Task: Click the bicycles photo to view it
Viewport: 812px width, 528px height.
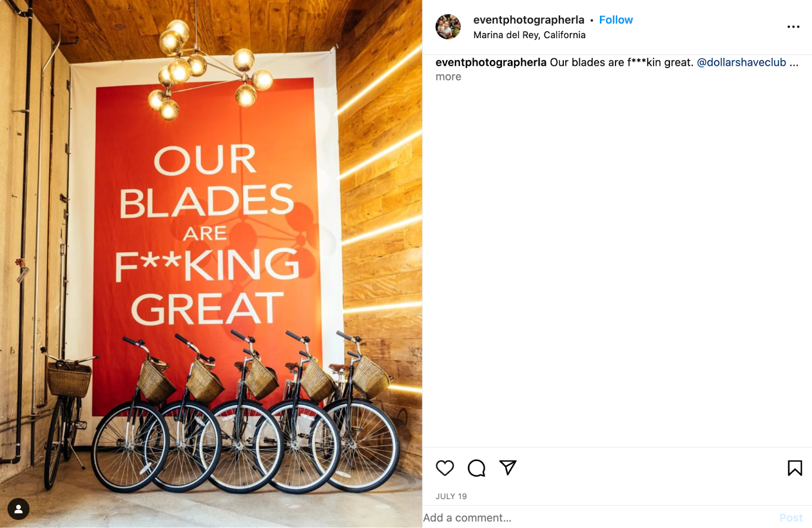Action: point(211,264)
